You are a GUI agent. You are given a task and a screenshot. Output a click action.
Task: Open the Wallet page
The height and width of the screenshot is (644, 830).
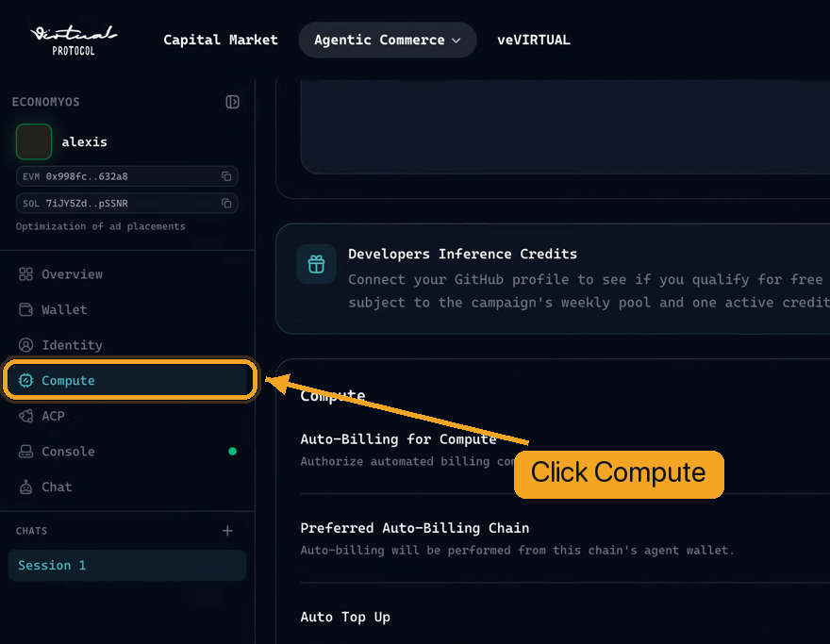(x=127, y=309)
